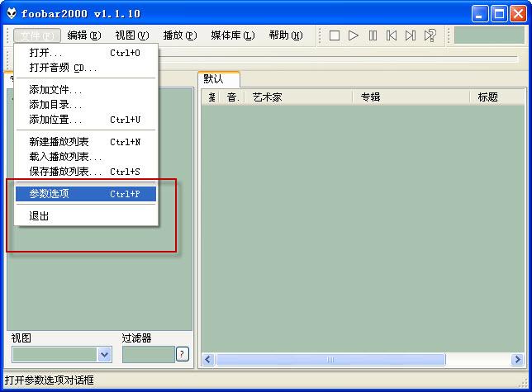532x392 pixels.
Task: Expand the 视图 dropdown arrow
Action: [104, 355]
